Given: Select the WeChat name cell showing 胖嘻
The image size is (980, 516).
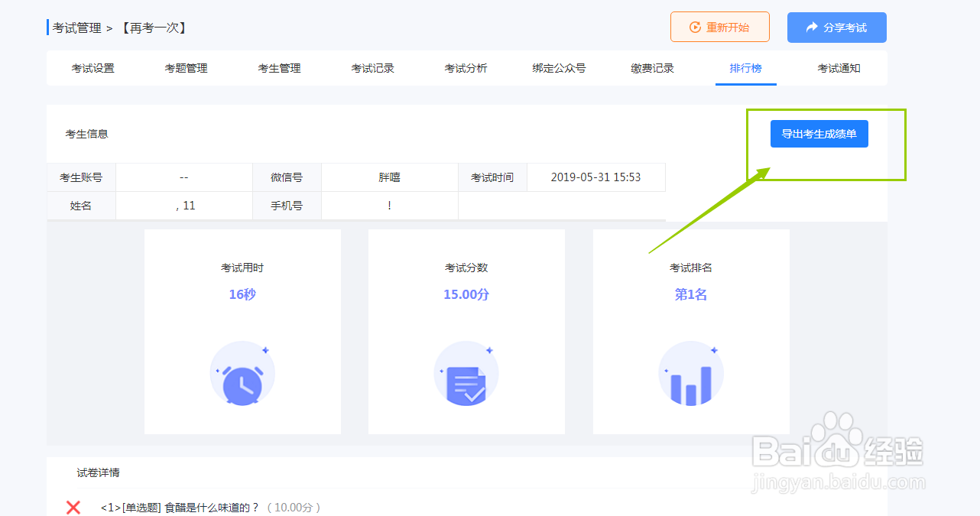Looking at the screenshot, I should (389, 177).
